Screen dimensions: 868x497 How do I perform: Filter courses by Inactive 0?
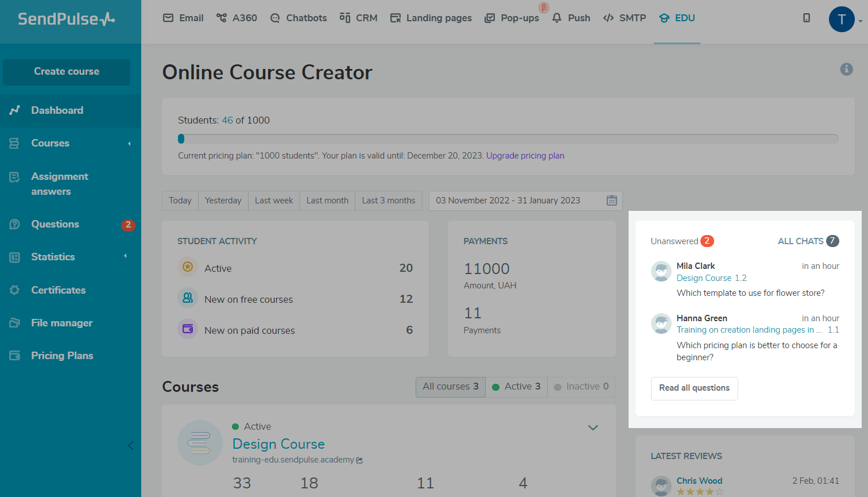click(x=581, y=387)
